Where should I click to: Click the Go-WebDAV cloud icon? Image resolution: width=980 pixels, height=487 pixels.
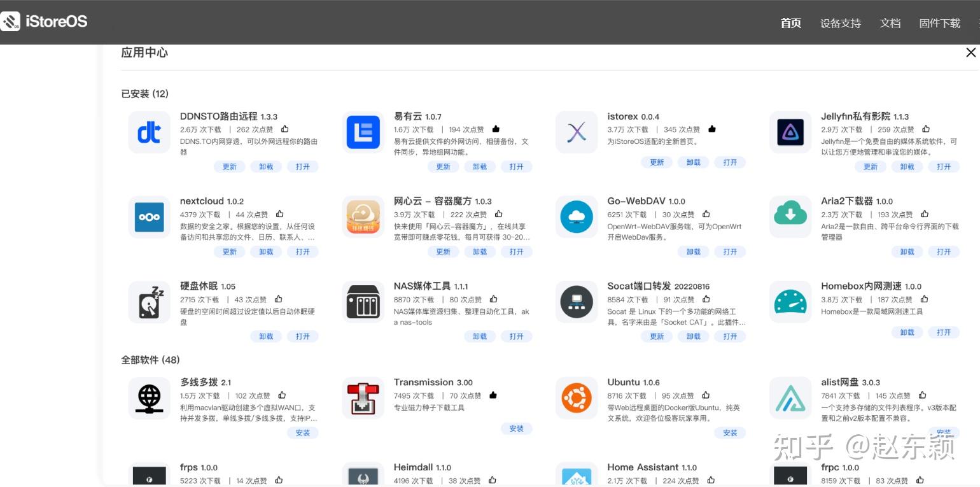coord(577,217)
